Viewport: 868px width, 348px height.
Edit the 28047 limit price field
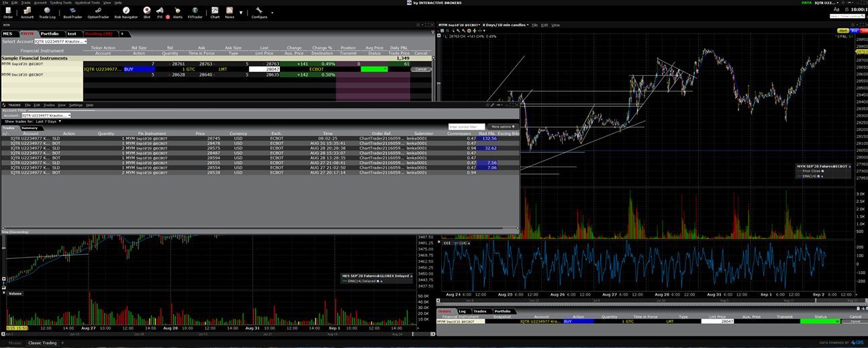[x=264, y=69]
